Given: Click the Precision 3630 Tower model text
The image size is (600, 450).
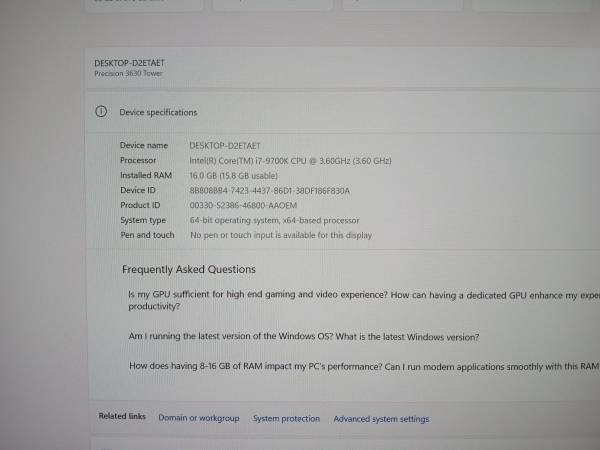Looking at the screenshot, I should (x=128, y=73).
